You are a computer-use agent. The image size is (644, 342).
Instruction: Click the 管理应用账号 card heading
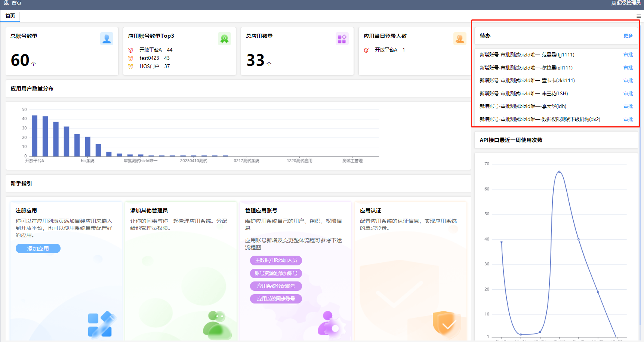(x=261, y=211)
